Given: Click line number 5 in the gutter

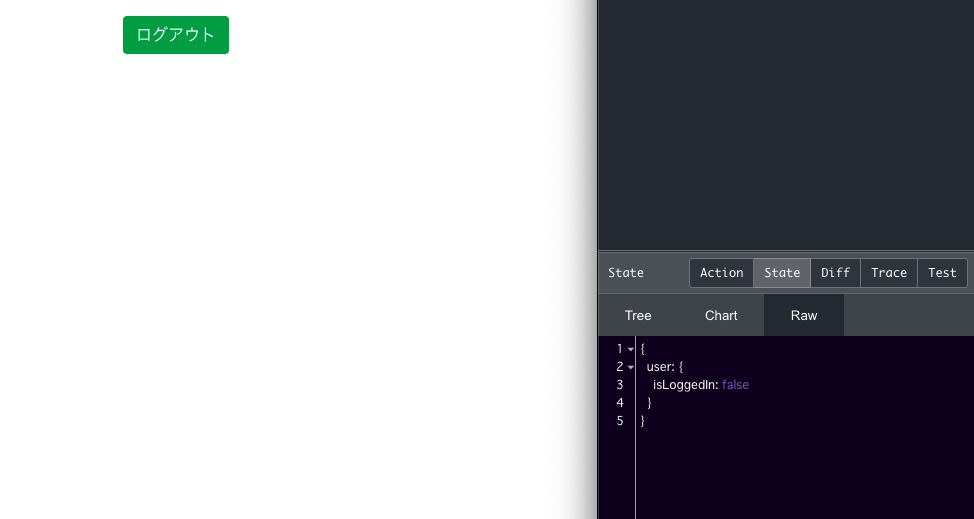Looking at the screenshot, I should coord(620,421).
